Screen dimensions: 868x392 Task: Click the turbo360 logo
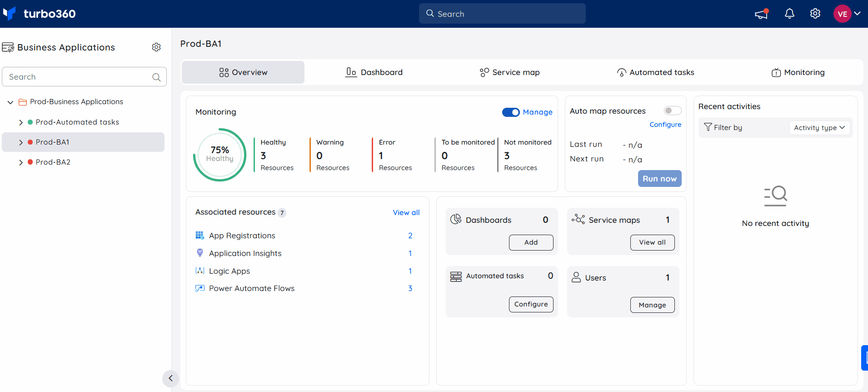(40, 14)
